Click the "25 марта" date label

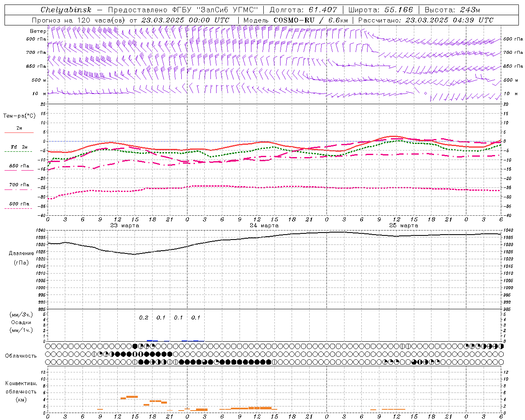[x=404, y=226]
